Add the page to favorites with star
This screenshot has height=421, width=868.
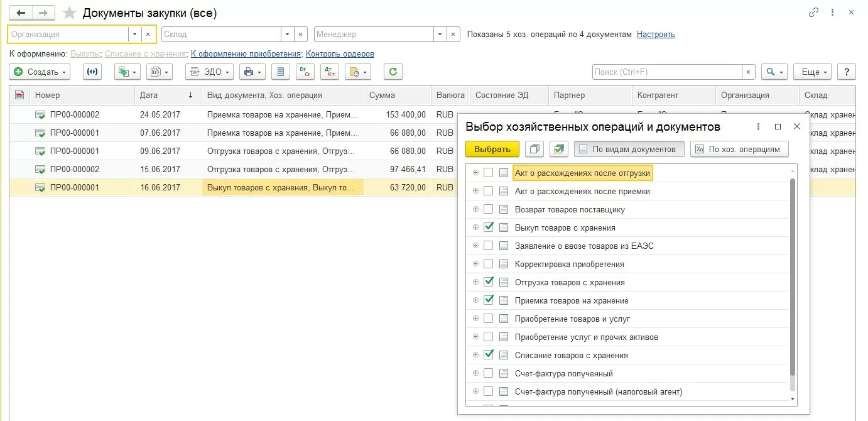[x=70, y=13]
